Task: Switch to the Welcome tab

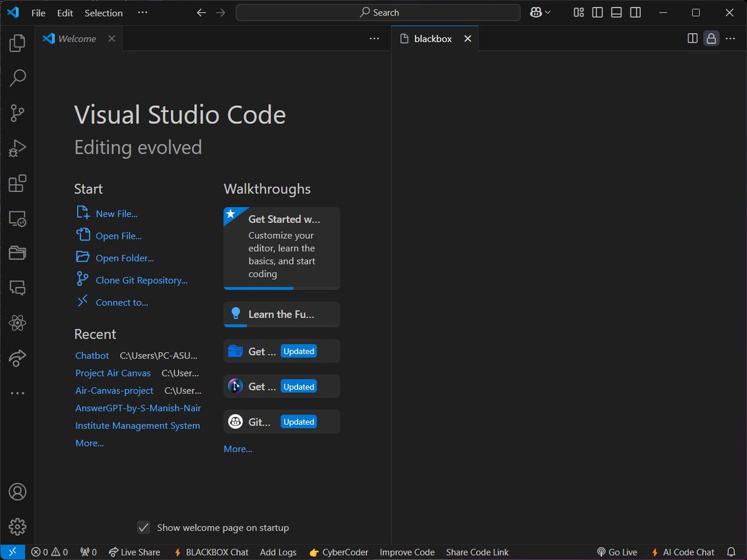Action: [78, 39]
